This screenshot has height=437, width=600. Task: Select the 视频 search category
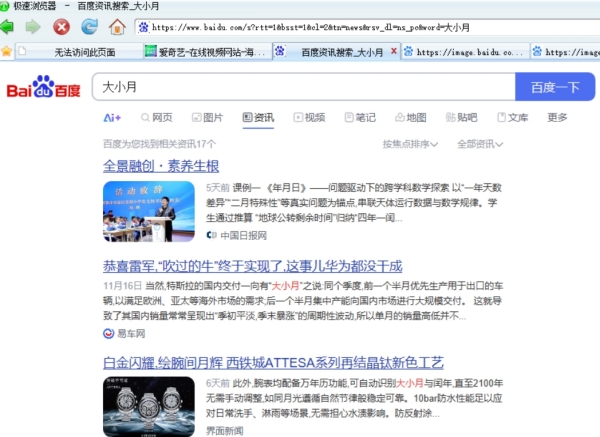click(x=308, y=117)
